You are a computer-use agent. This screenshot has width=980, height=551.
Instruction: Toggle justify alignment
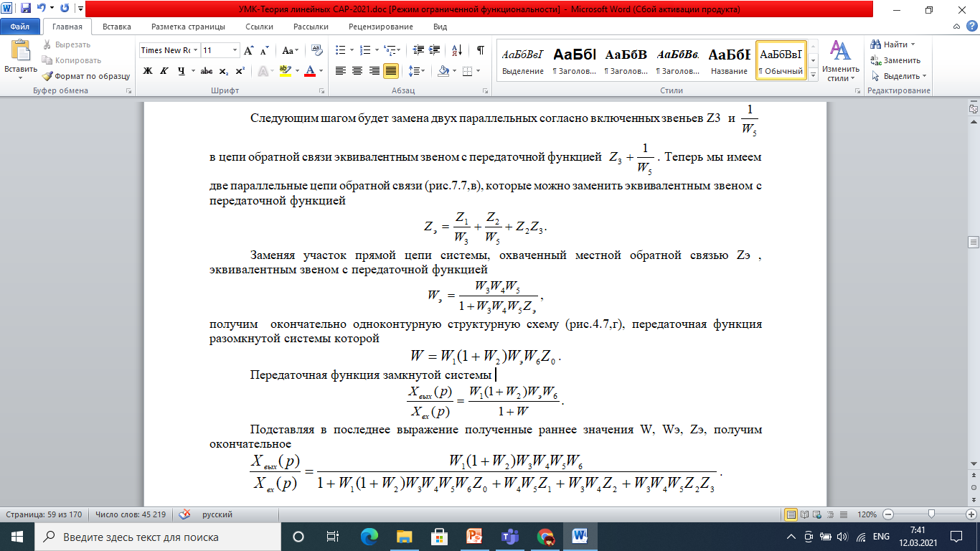point(391,71)
